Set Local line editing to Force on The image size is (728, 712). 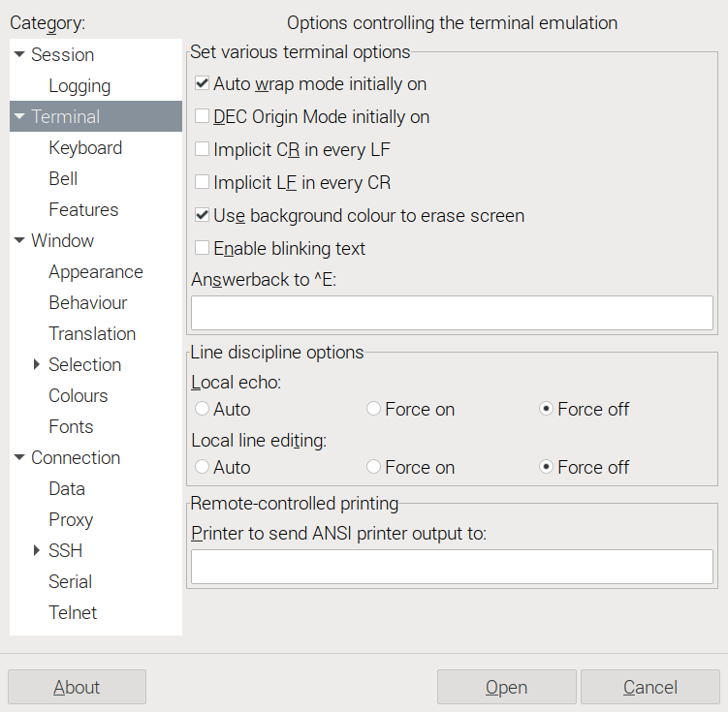coord(374,467)
